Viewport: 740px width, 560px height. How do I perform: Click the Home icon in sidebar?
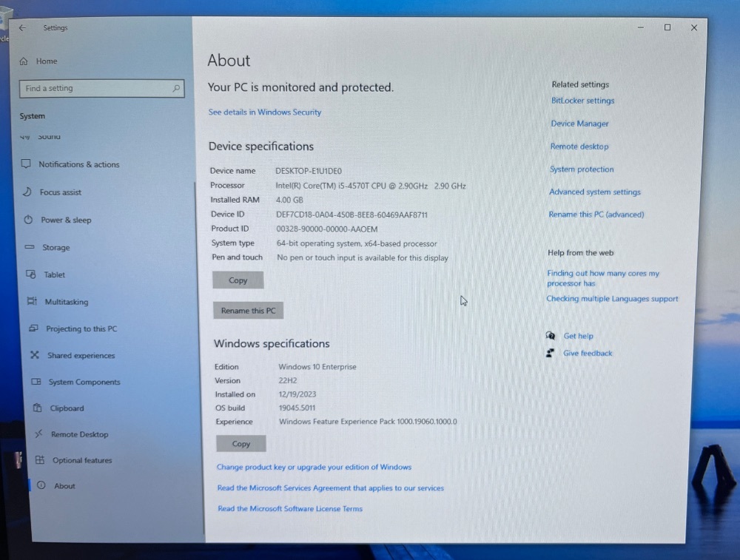pos(24,61)
